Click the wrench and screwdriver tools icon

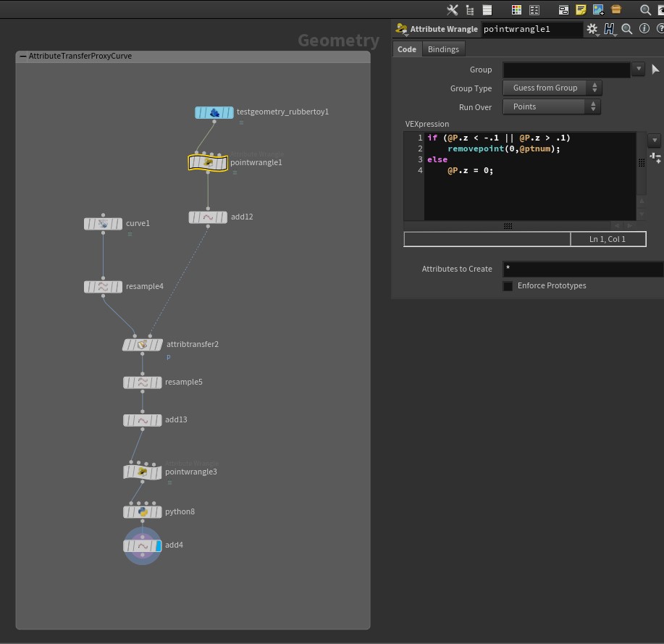[x=453, y=10]
